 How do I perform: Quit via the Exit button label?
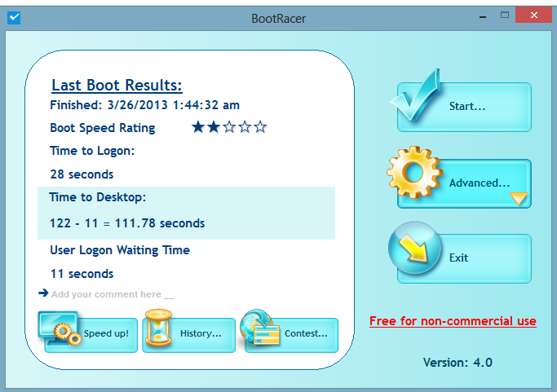coord(458,258)
